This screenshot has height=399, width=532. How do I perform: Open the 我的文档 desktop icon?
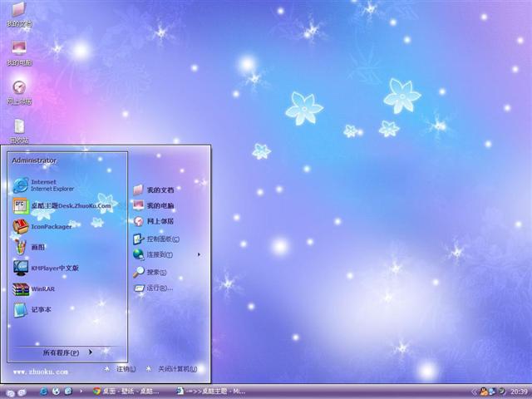(x=19, y=14)
